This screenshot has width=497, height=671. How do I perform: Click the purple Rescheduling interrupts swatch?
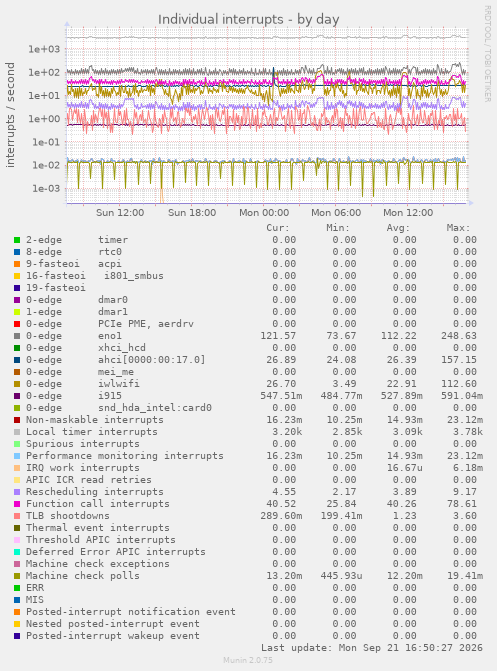17,492
